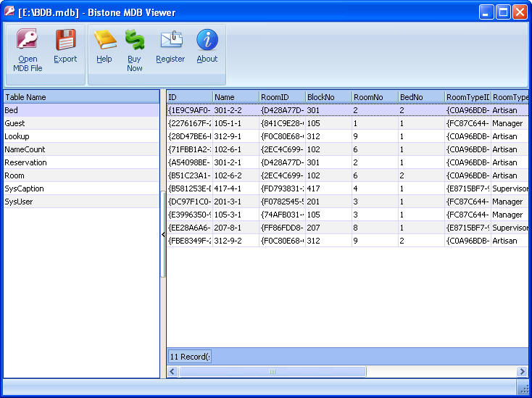
Task: Click BlockNo cell 201
Action: tap(329, 202)
